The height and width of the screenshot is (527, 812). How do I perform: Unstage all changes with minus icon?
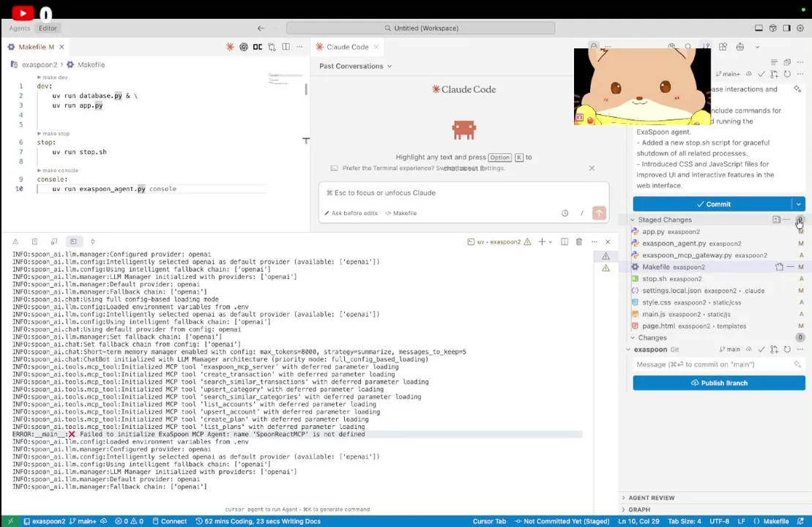pos(787,220)
